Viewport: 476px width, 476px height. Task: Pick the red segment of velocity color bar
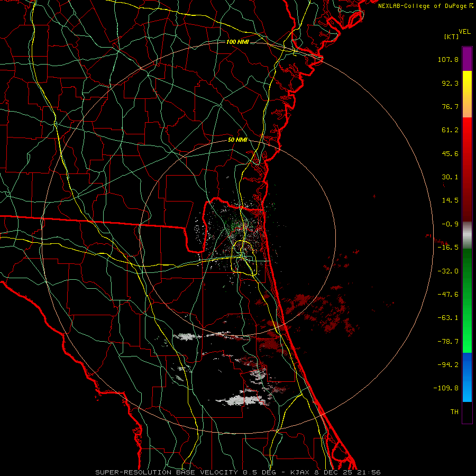point(467,169)
